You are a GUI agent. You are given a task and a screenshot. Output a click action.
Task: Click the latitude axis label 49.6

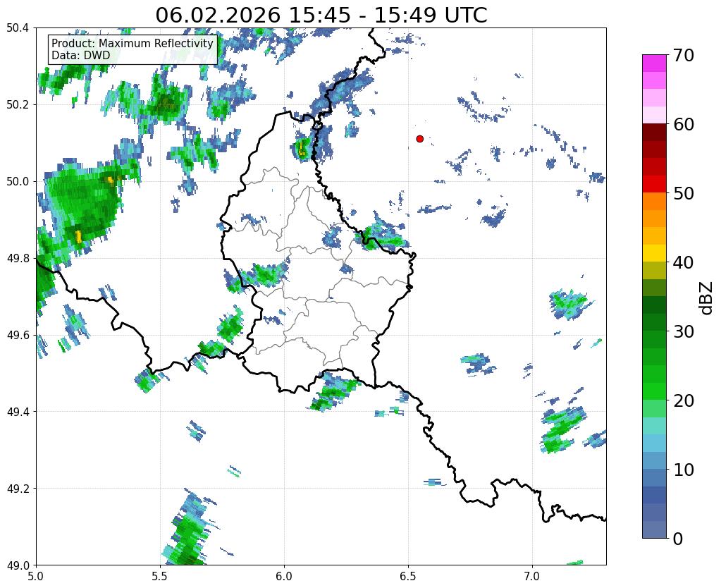click(x=18, y=336)
